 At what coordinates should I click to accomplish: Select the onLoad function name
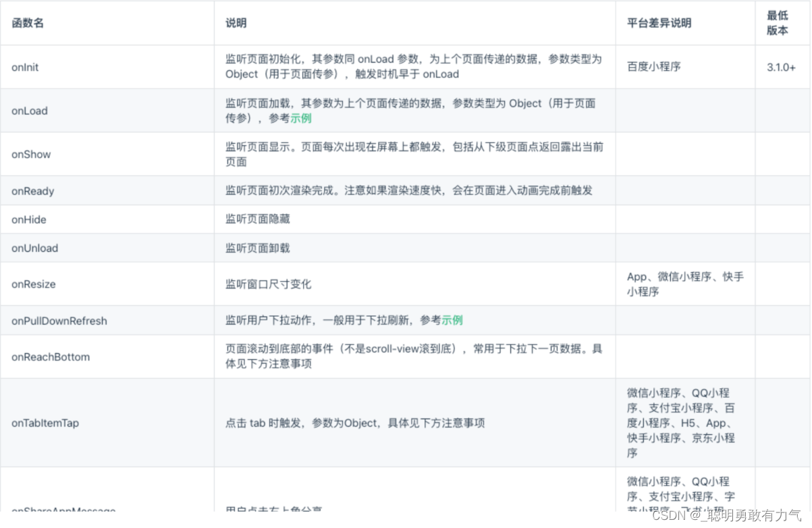[x=29, y=111]
